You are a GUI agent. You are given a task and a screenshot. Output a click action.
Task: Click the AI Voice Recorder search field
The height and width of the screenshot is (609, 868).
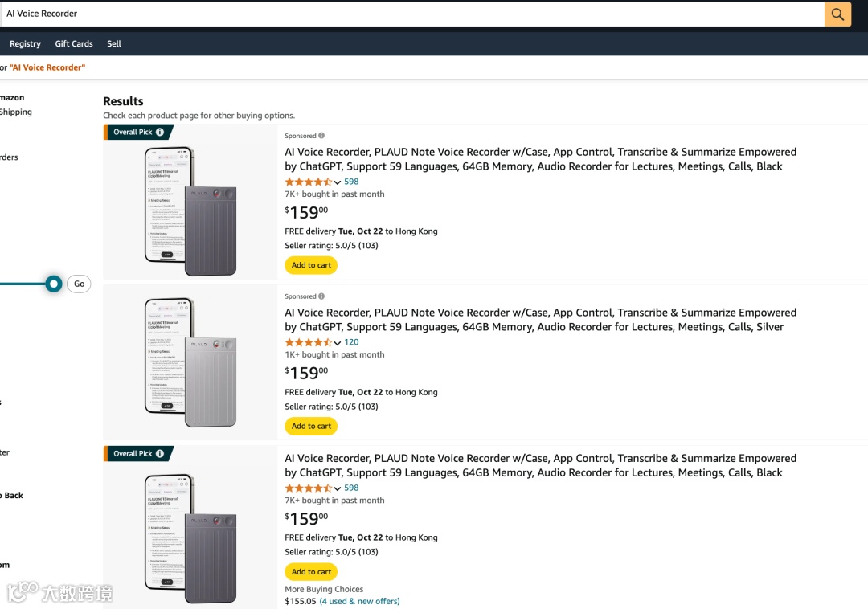point(402,14)
